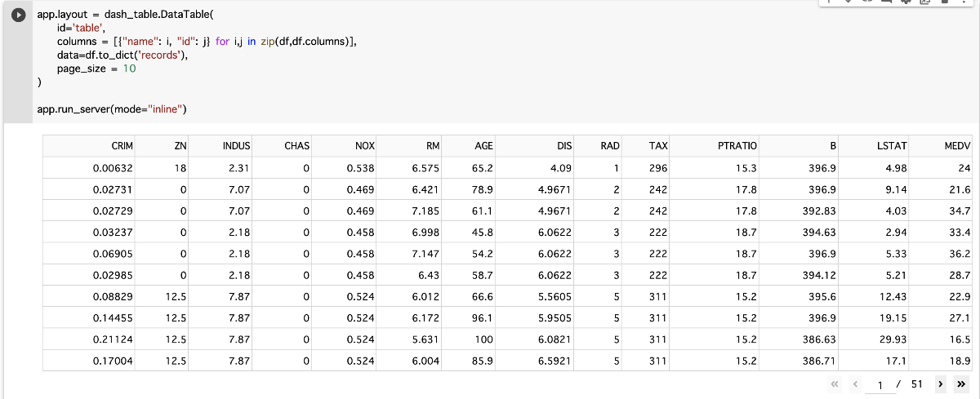Click the page_size = 10 code line
This screenshot has width=980, height=399.
96,69
